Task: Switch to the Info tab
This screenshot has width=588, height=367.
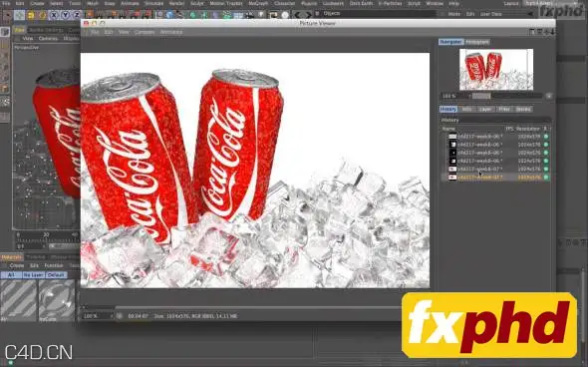Action: click(x=466, y=109)
